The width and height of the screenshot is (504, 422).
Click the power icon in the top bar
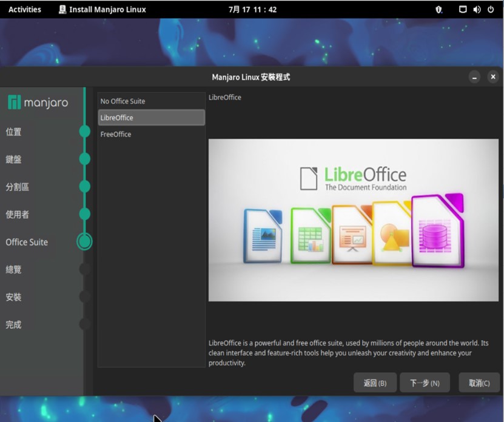(x=491, y=10)
